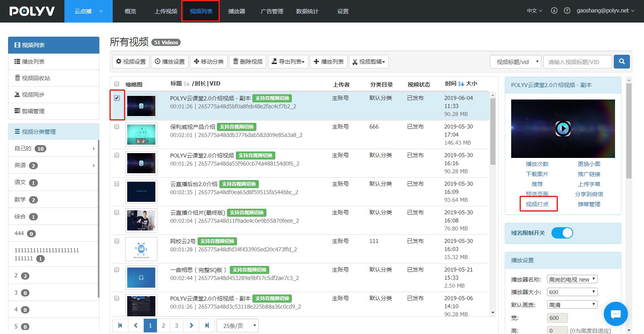
Task: Open 云点播 product dropdown
Action: click(x=89, y=11)
